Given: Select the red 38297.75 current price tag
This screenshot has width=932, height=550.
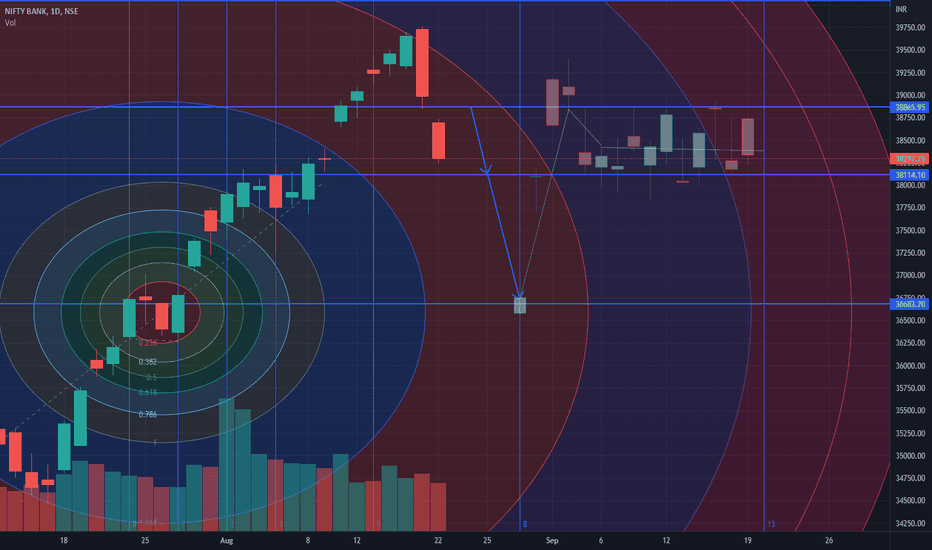Looking at the screenshot, I should point(909,159).
